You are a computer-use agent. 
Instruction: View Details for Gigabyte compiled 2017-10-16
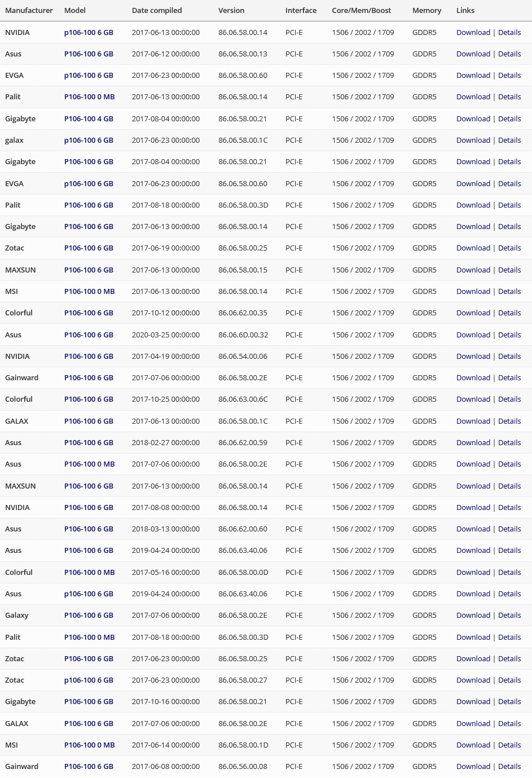(509, 701)
